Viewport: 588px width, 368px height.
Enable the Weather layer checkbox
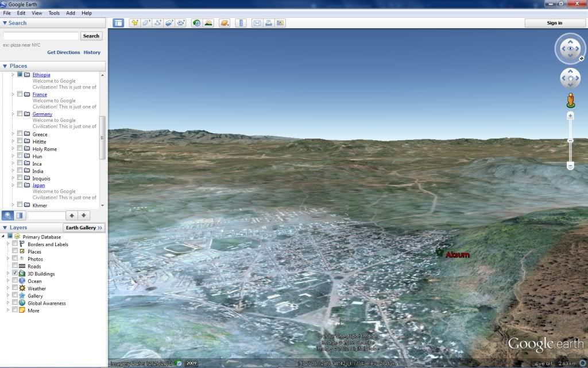tap(15, 287)
